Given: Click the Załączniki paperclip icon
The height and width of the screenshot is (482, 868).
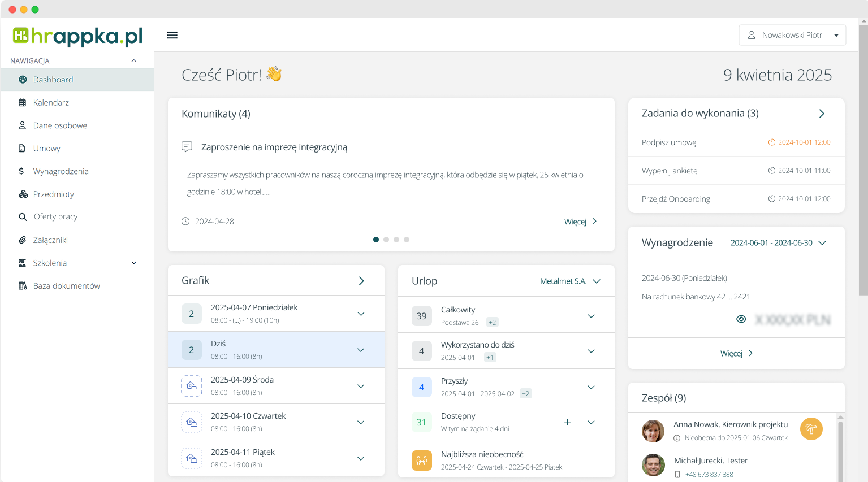Looking at the screenshot, I should coord(22,240).
